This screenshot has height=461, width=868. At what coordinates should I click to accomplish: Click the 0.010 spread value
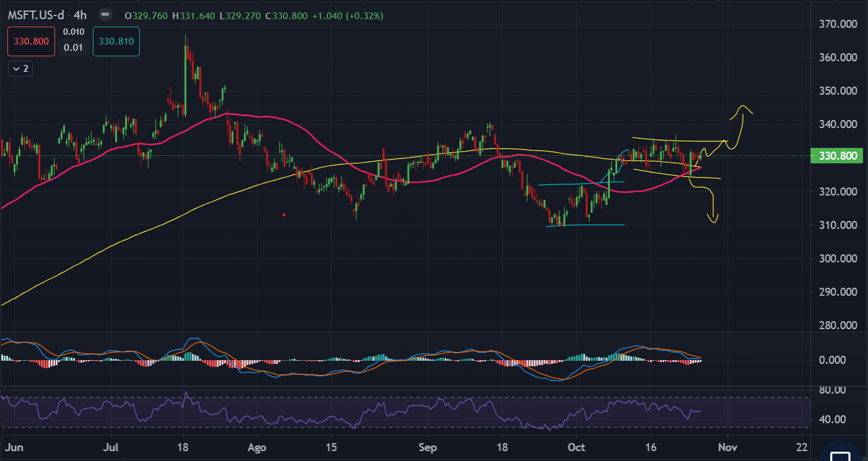click(74, 32)
